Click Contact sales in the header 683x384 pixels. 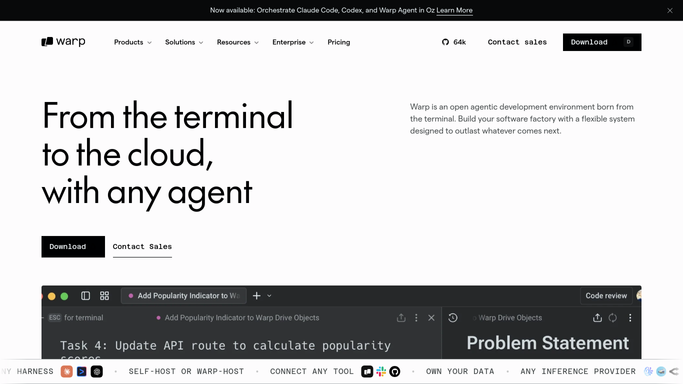click(517, 42)
